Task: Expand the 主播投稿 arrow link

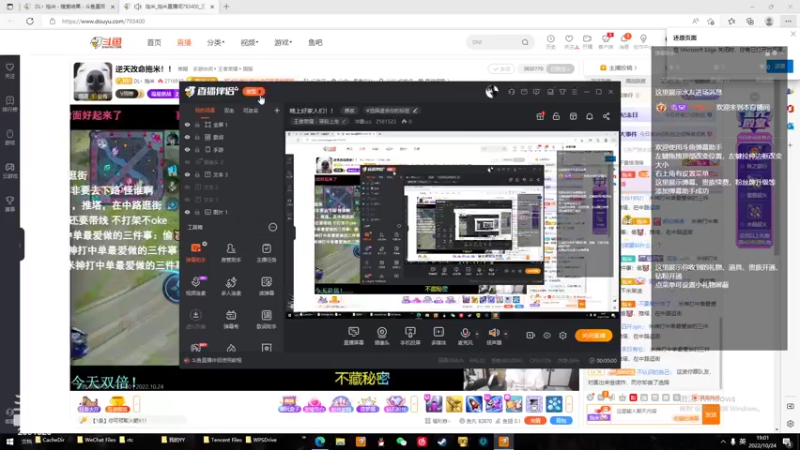Action: click(619, 68)
